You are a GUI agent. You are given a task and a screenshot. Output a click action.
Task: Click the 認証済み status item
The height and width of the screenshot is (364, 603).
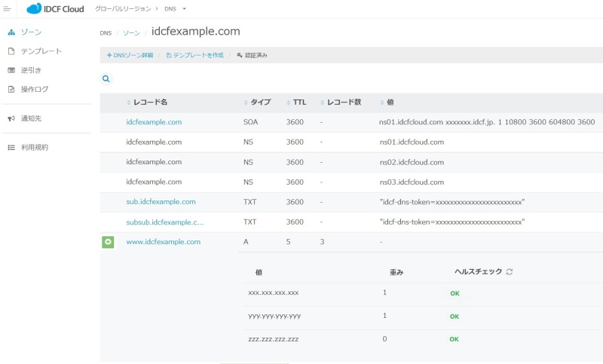pos(252,56)
